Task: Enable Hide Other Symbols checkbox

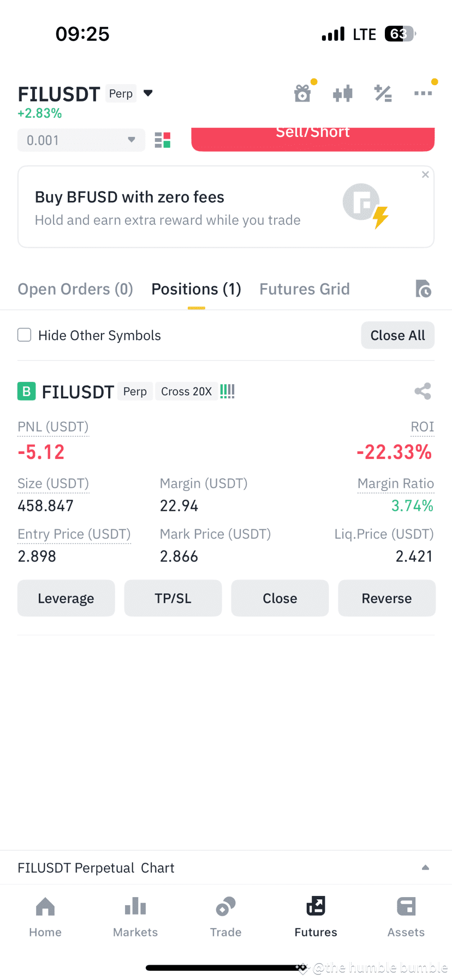Action: click(25, 334)
